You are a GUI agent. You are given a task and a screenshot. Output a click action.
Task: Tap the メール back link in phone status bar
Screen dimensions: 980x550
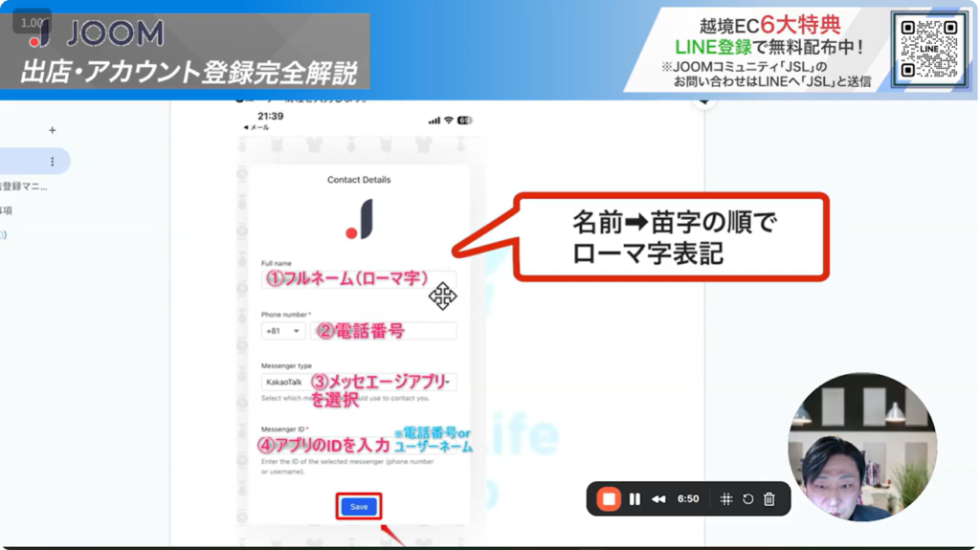tap(256, 128)
